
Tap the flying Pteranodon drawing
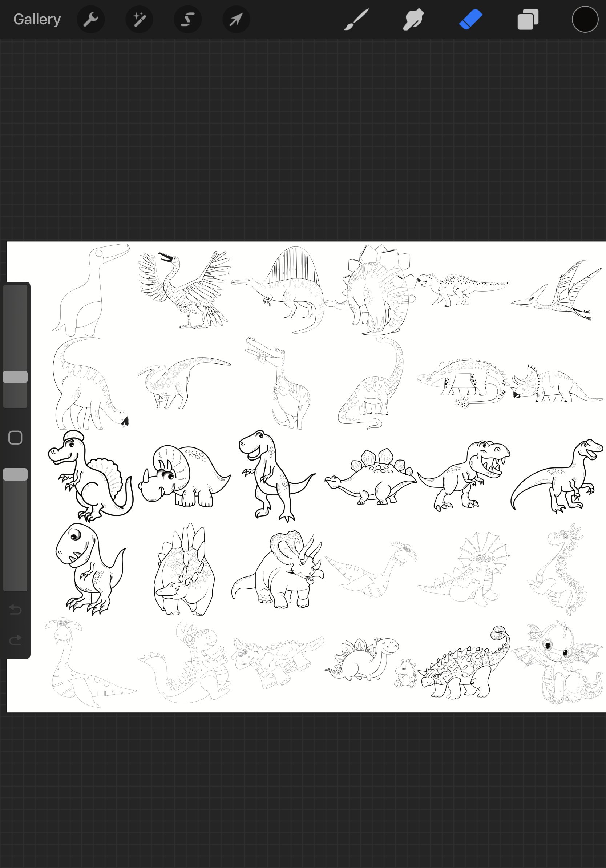(557, 290)
